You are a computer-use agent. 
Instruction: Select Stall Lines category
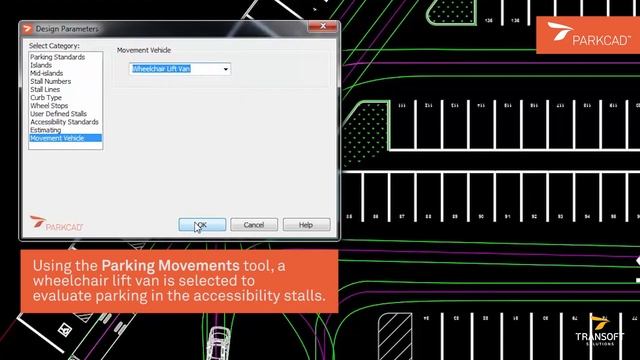(x=45, y=90)
